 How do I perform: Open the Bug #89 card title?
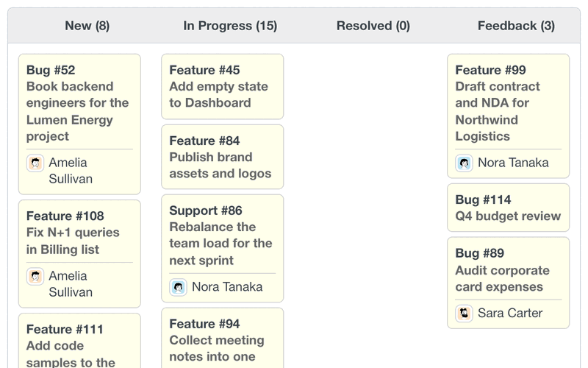coord(480,253)
